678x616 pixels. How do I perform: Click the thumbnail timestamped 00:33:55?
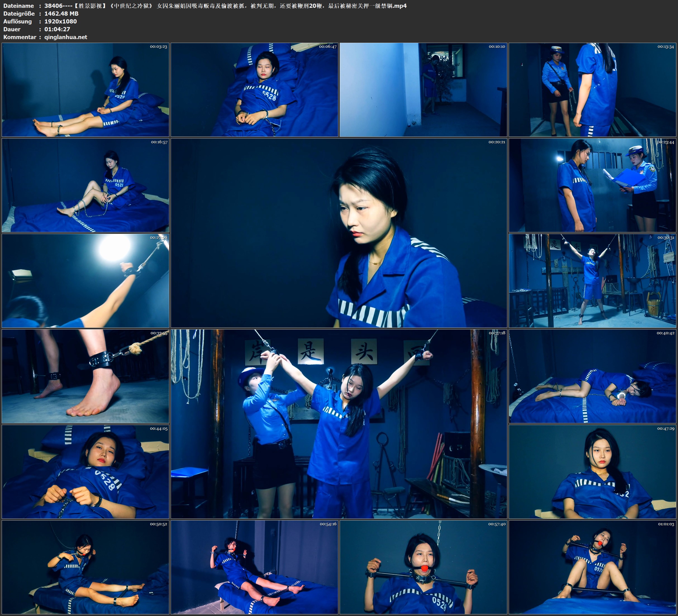(x=85, y=376)
